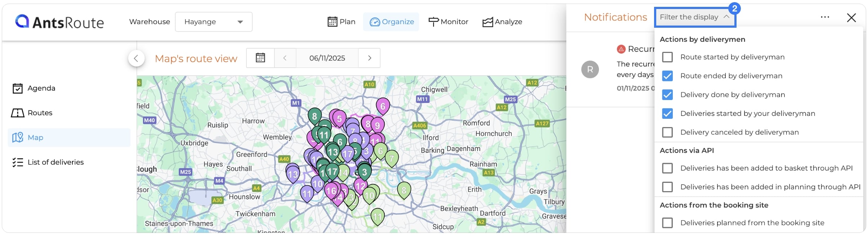The height and width of the screenshot is (234, 868).
Task: Click pink map pin 12
Action: 360,186
